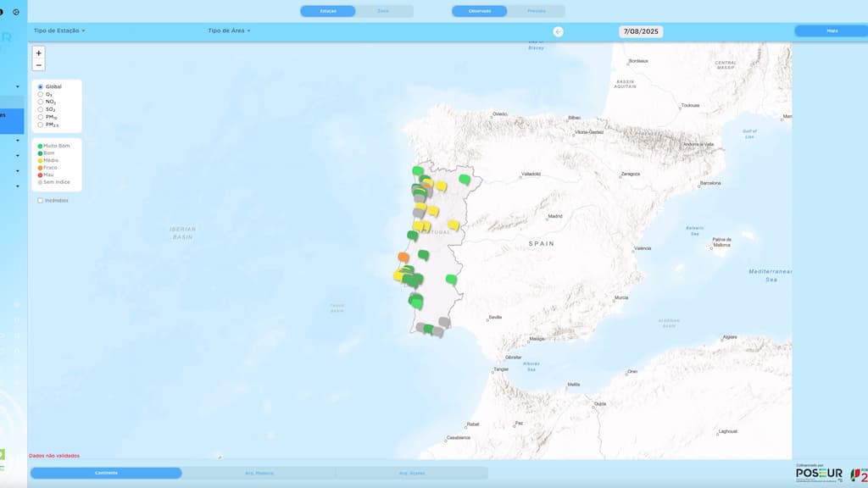Open the Tipo de Área dropdown

[x=229, y=30]
